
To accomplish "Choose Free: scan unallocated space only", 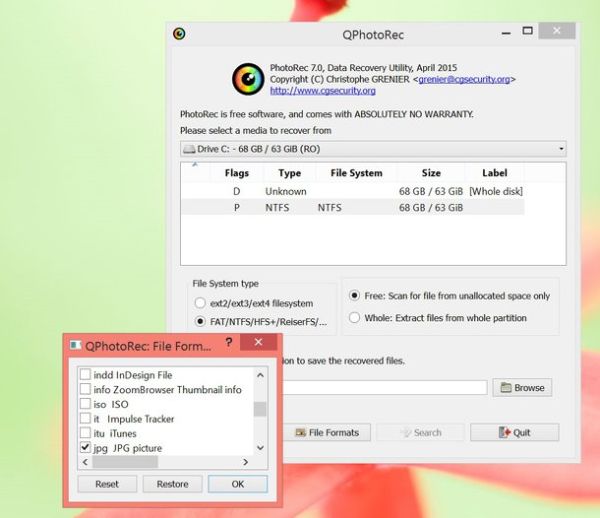I will pyautogui.click(x=354, y=296).
